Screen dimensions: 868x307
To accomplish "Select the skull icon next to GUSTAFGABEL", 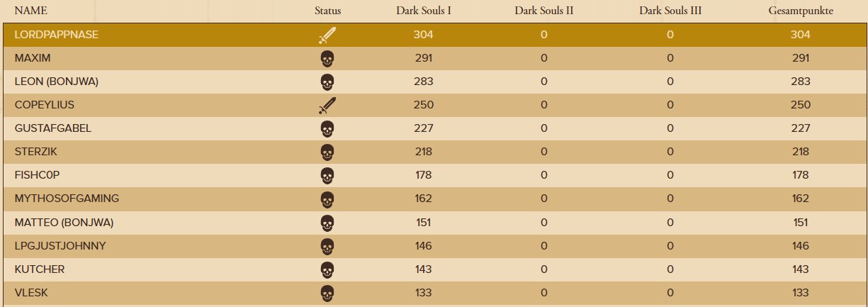I will pos(327,128).
